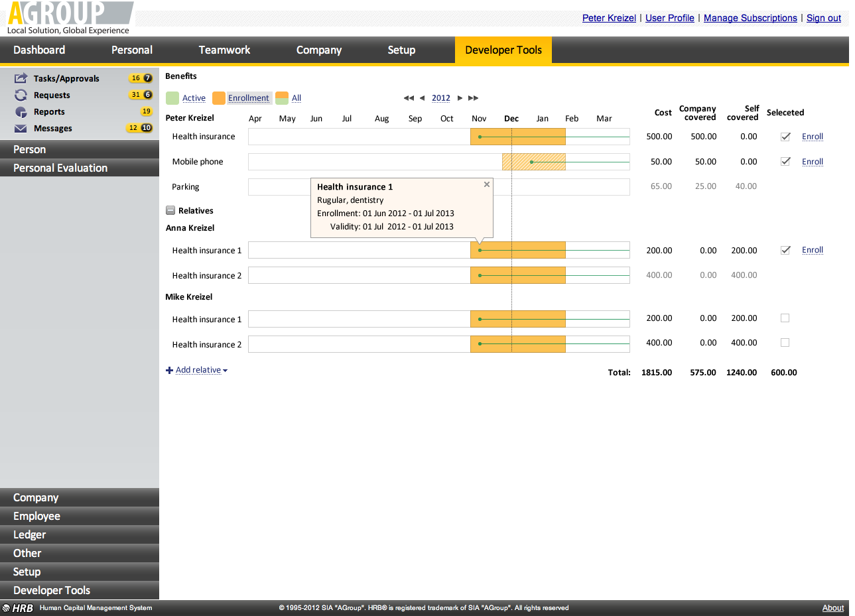Jump forward with the double-right arrow
The image size is (855, 616).
473,98
